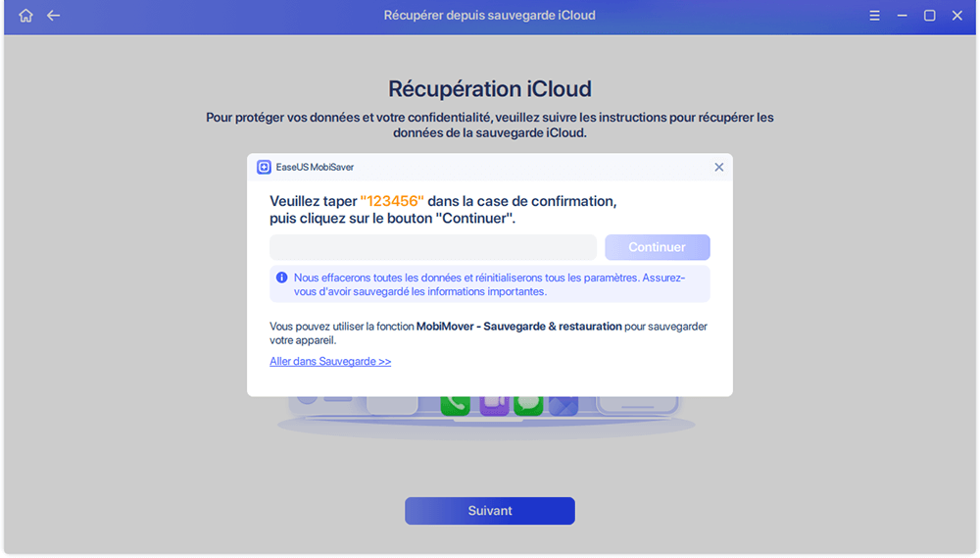Screen dimensions: 980x558
Task: Open the hamburger menu in title bar
Action: 874,16
